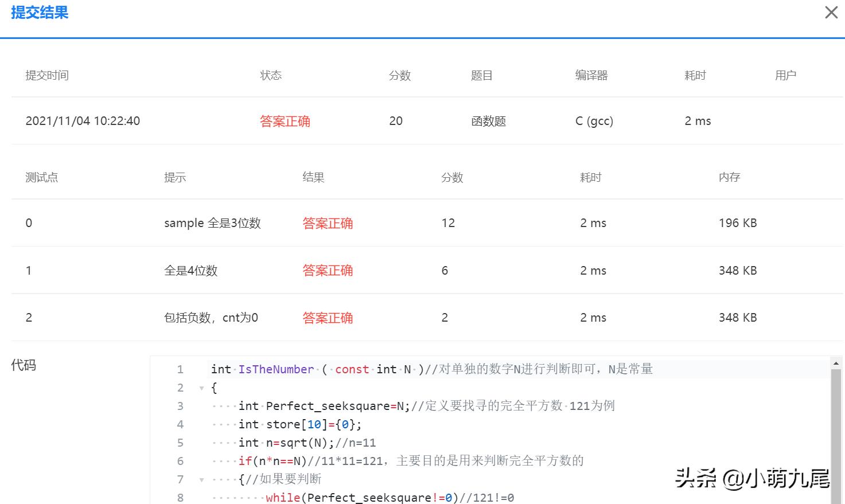The width and height of the screenshot is (845, 504).
Task: Click the 用户 column header
Action: [785, 75]
